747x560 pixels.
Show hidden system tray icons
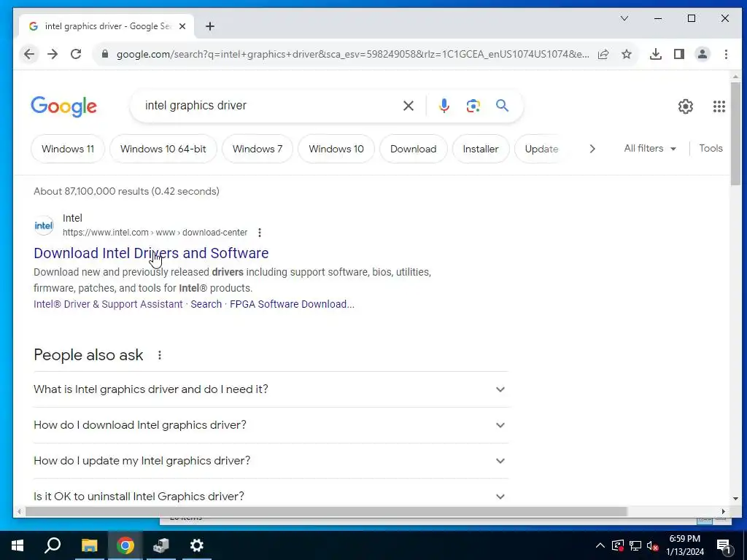(600, 545)
